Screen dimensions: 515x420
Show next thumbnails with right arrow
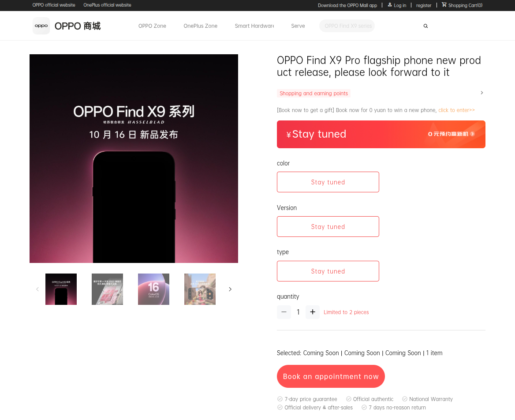coord(230,289)
